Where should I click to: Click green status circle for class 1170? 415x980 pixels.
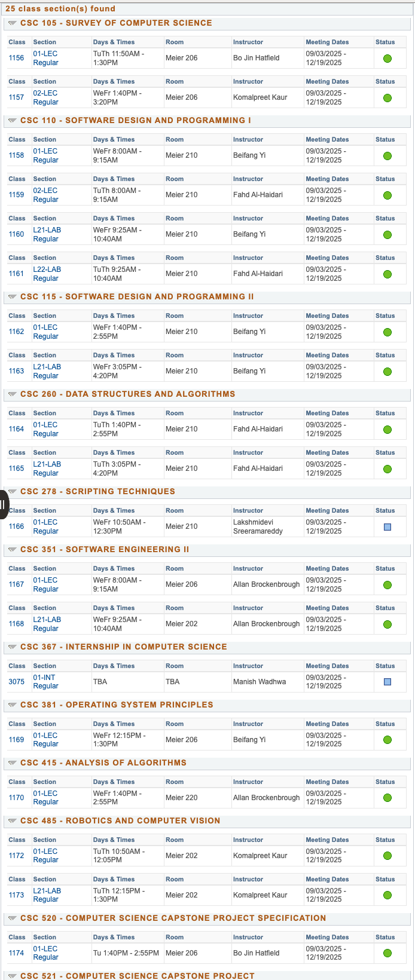point(387,798)
